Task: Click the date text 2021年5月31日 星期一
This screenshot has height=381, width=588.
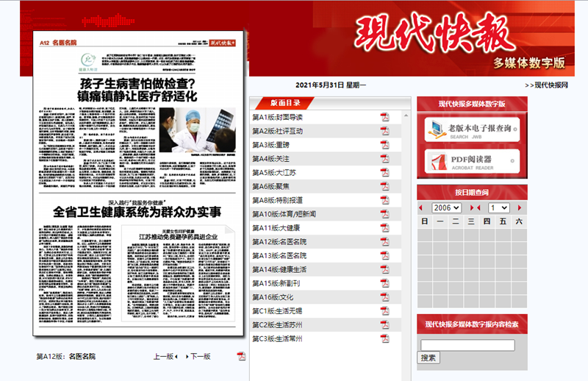Action: 331,85
